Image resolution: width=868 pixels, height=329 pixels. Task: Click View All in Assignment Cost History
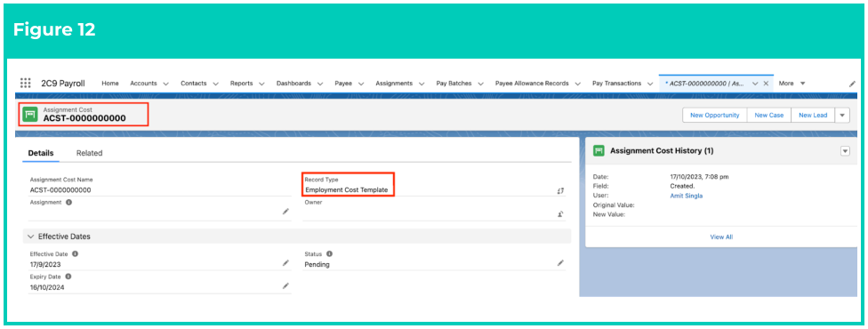[x=721, y=237]
